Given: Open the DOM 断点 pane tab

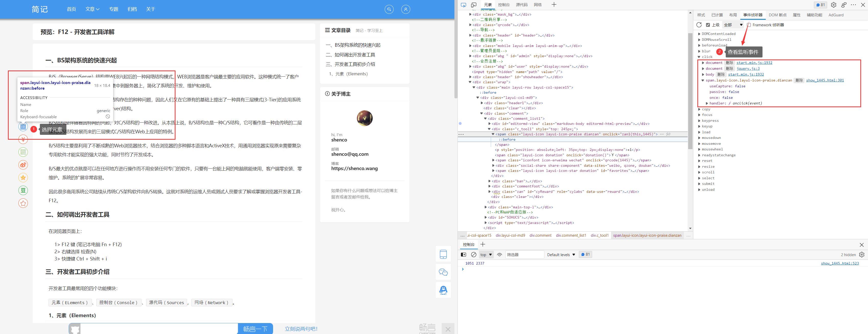Looking at the screenshot, I should point(778,15).
